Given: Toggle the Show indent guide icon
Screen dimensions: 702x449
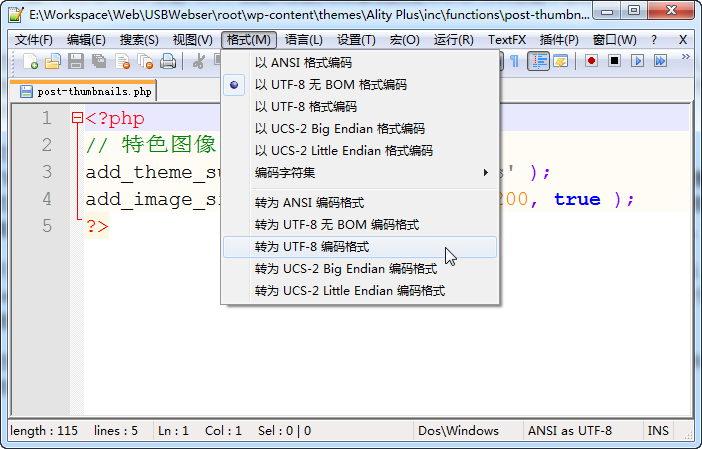Looking at the screenshot, I should click(x=539, y=61).
